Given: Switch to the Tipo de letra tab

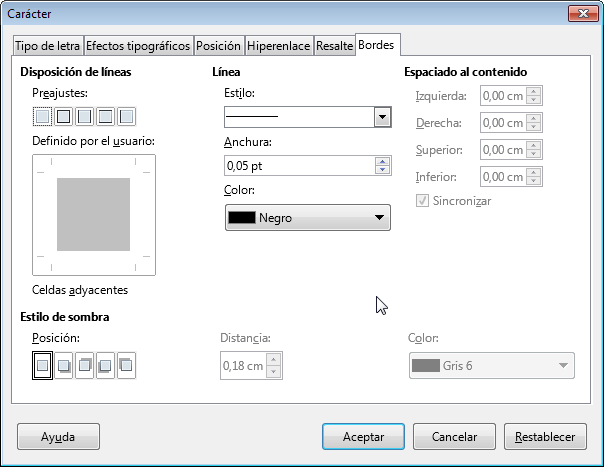Looking at the screenshot, I should 47,46.
